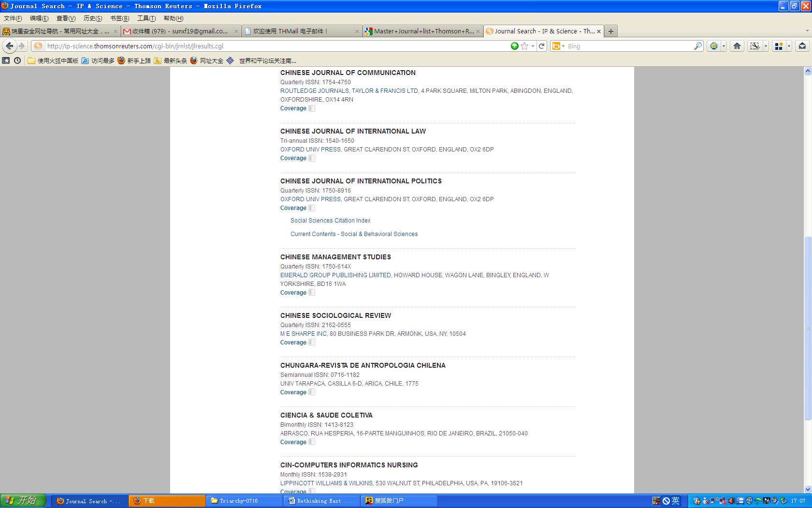Close the Journal Search tab
Image resolution: width=812 pixels, height=508 pixels.
[599, 31]
